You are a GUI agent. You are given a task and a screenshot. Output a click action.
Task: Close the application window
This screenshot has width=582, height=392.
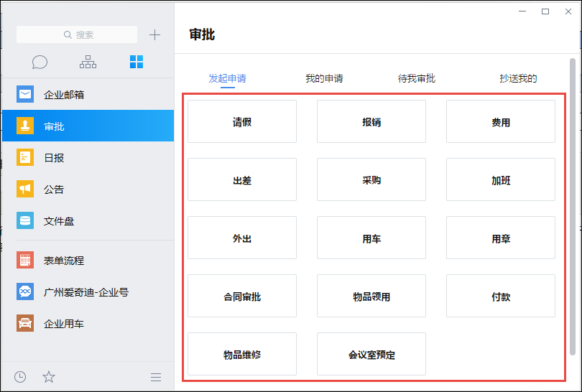pyautogui.click(x=568, y=11)
